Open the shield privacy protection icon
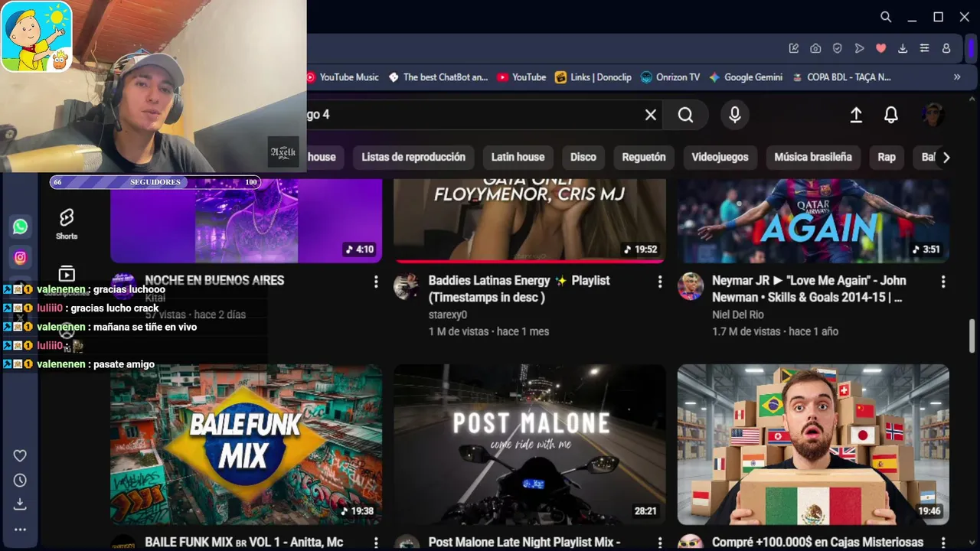Screen dimensions: 980x551 pyautogui.click(x=838, y=48)
